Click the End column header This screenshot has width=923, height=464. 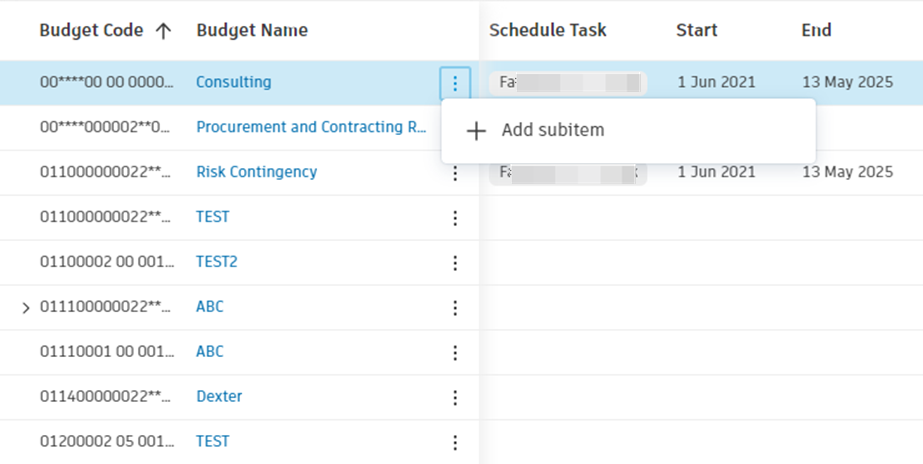pos(816,31)
